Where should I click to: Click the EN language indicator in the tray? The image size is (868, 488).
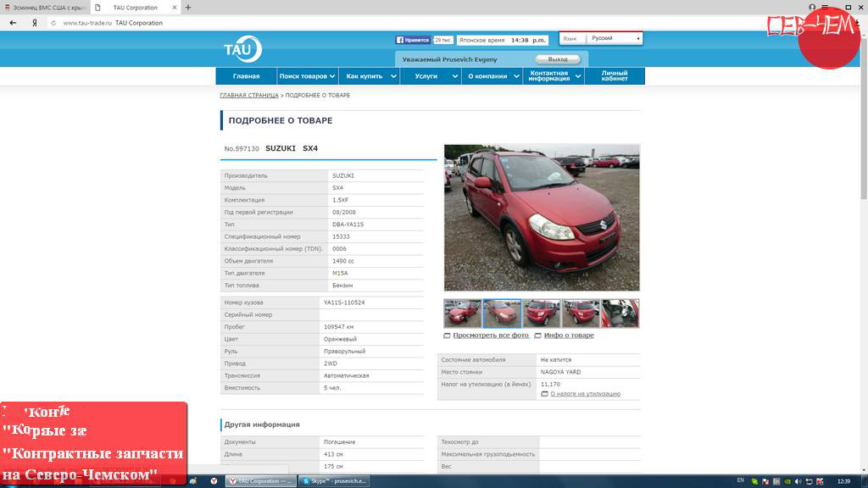click(x=741, y=480)
